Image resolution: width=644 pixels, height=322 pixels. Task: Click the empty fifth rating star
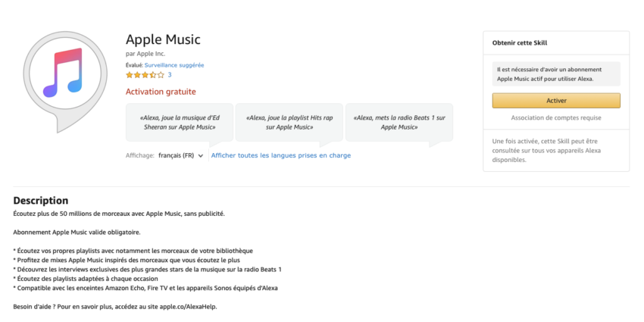(161, 75)
